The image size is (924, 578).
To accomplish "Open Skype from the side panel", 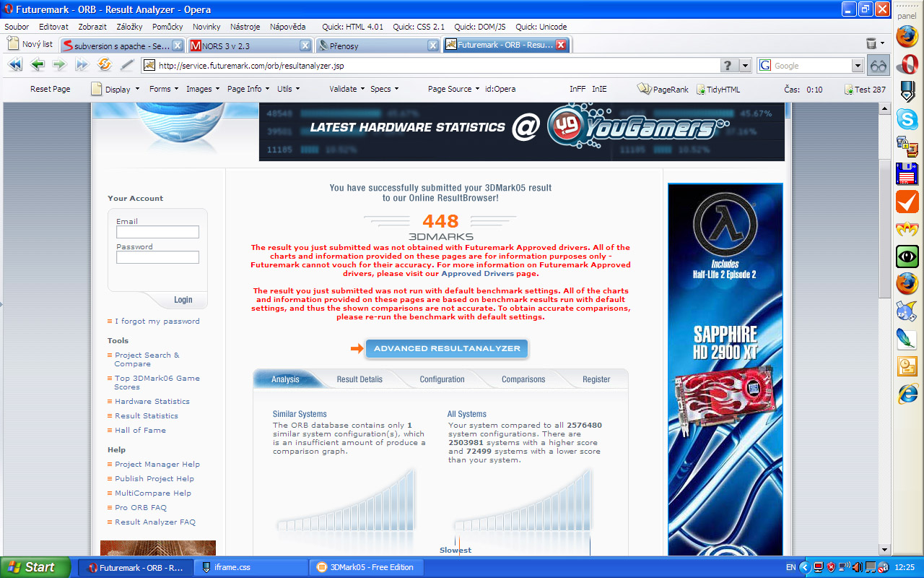I will 907,118.
